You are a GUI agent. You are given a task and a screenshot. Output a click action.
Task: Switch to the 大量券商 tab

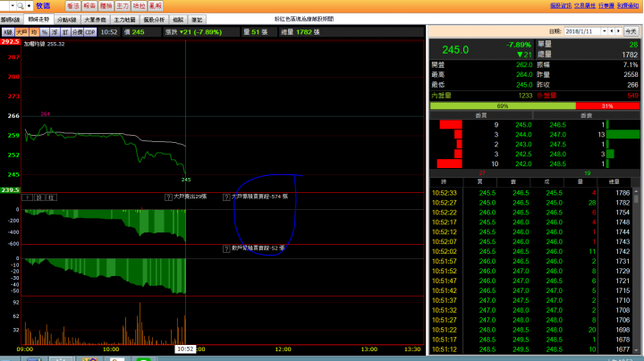(96, 20)
